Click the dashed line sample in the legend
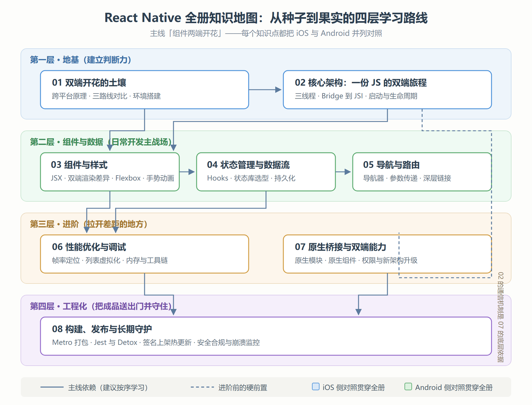Viewport: 532px width, 405px height. tap(202, 387)
